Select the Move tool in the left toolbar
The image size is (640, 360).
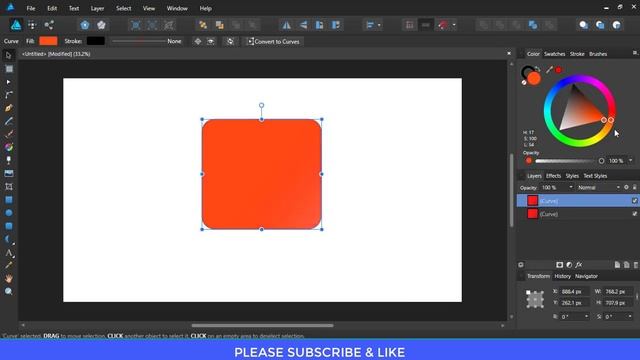[9, 55]
